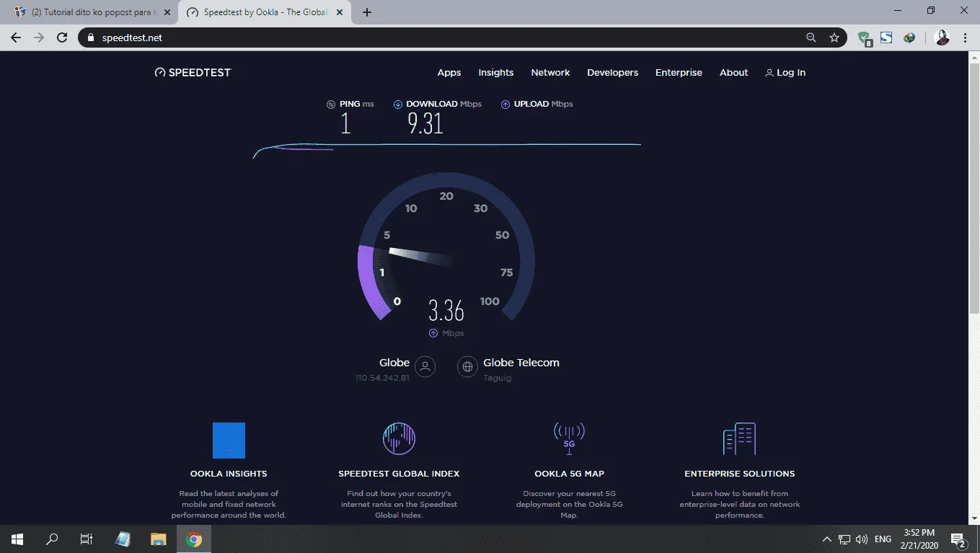This screenshot has height=553, width=980.
Task: Click the volume speaker tray icon
Action: (x=862, y=539)
